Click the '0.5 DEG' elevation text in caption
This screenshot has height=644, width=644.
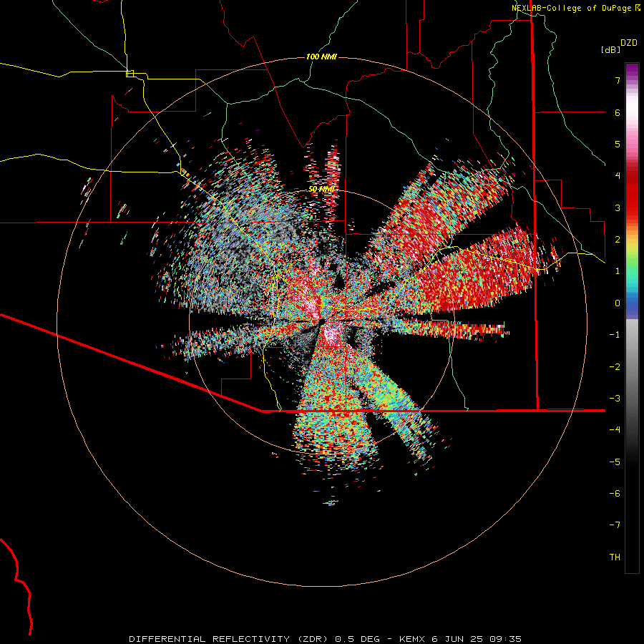coord(357,639)
